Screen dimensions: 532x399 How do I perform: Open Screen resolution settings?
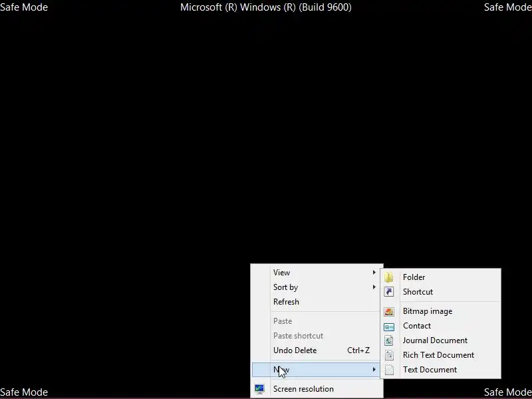(318, 389)
